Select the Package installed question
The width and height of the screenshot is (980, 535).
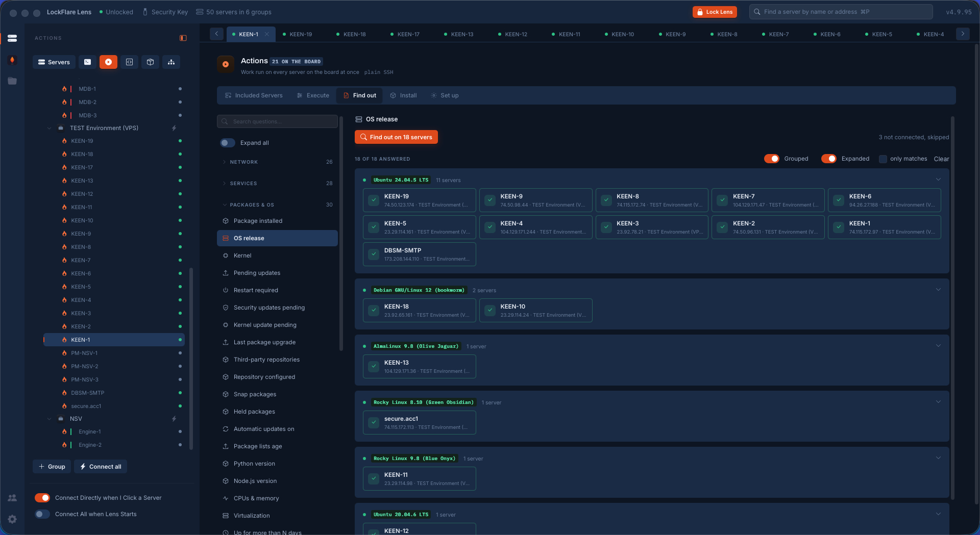pos(277,221)
